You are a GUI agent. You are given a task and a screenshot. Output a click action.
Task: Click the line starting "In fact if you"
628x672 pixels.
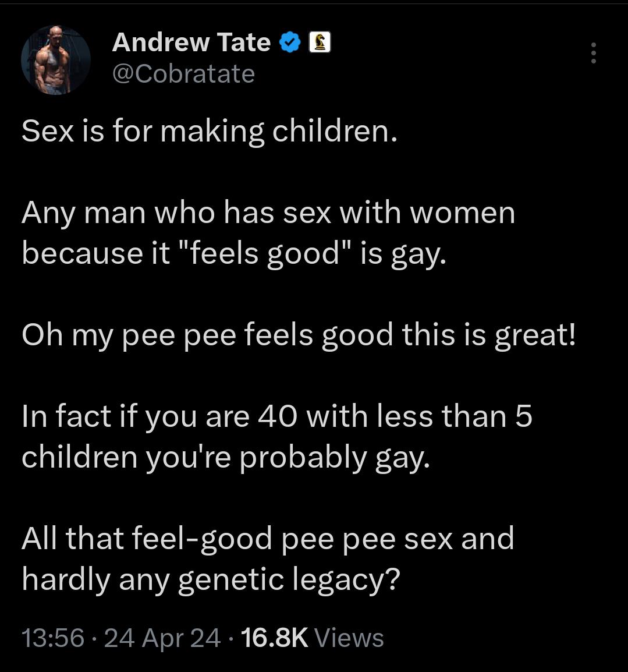(276, 416)
